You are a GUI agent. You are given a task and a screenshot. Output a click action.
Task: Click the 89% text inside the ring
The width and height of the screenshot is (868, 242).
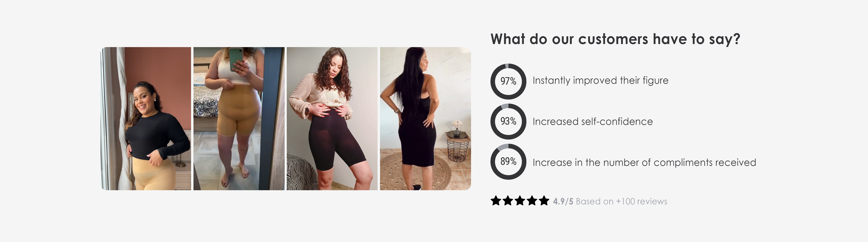click(508, 161)
